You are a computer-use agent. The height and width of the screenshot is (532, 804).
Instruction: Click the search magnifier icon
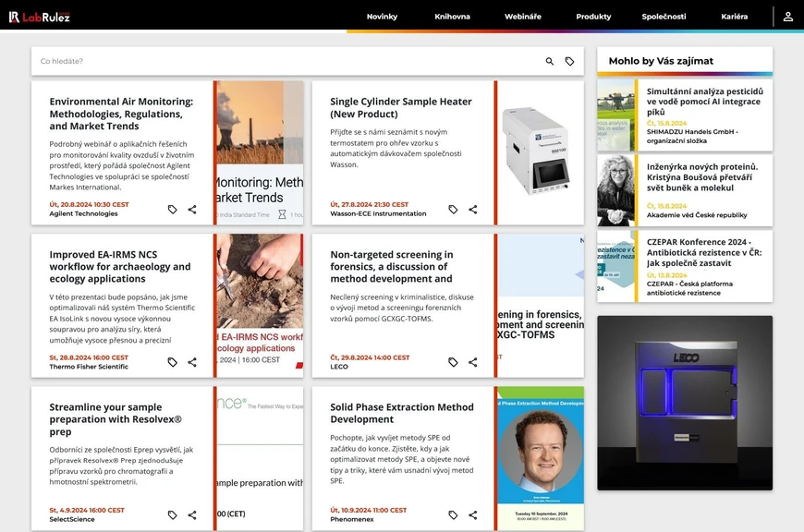(x=550, y=62)
